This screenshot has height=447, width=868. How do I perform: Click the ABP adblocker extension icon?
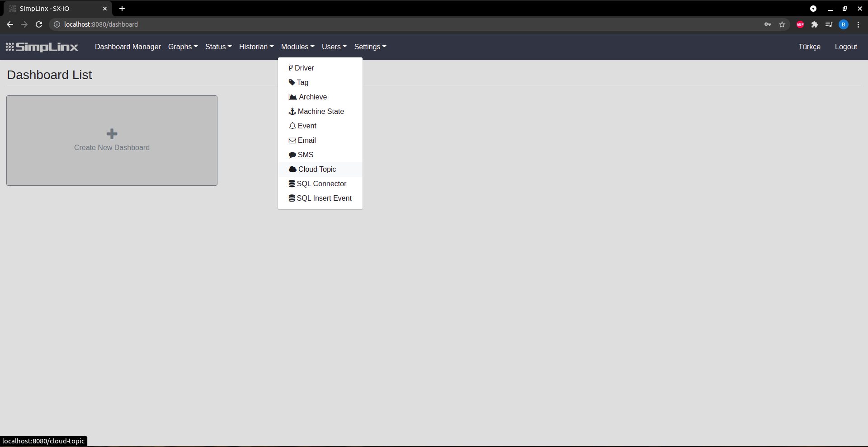800,24
